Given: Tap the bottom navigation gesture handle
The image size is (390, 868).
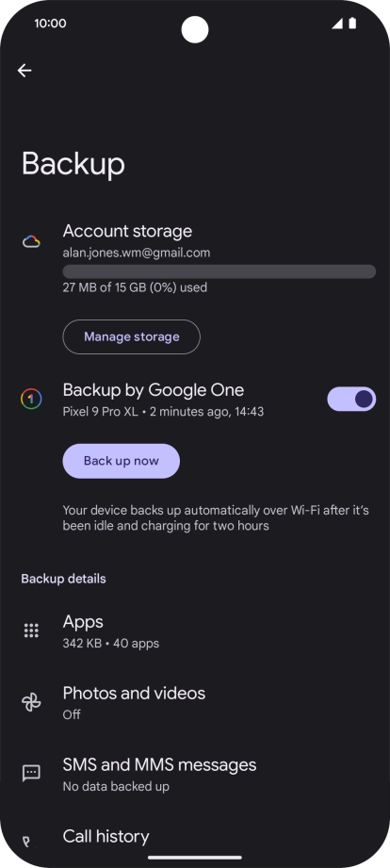Looking at the screenshot, I should tap(195, 858).
